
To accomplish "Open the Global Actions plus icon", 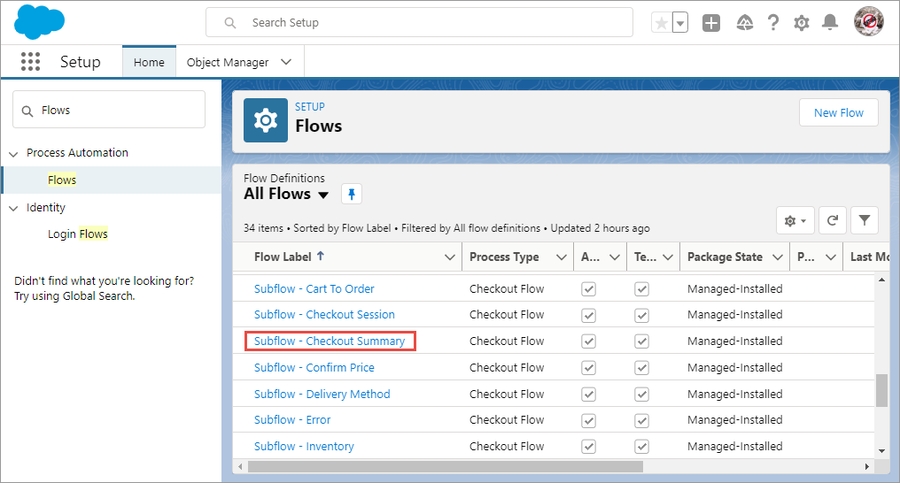I will click(711, 23).
